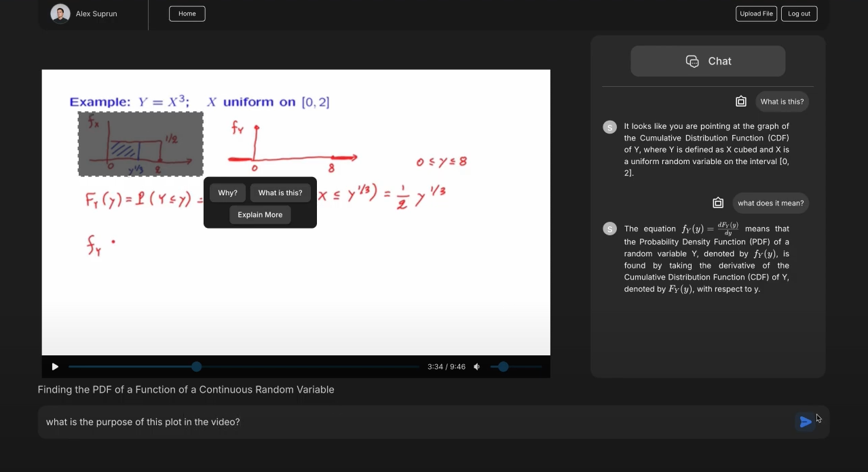Choose "Explain More" in the selection popup
This screenshot has width=868, height=472.
260,214
